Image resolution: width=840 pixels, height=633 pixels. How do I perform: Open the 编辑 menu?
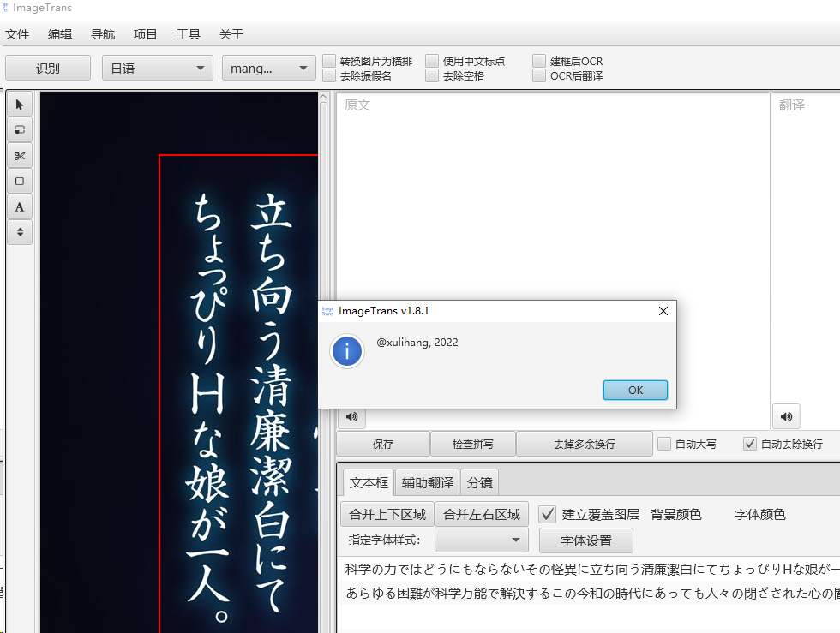[60, 34]
